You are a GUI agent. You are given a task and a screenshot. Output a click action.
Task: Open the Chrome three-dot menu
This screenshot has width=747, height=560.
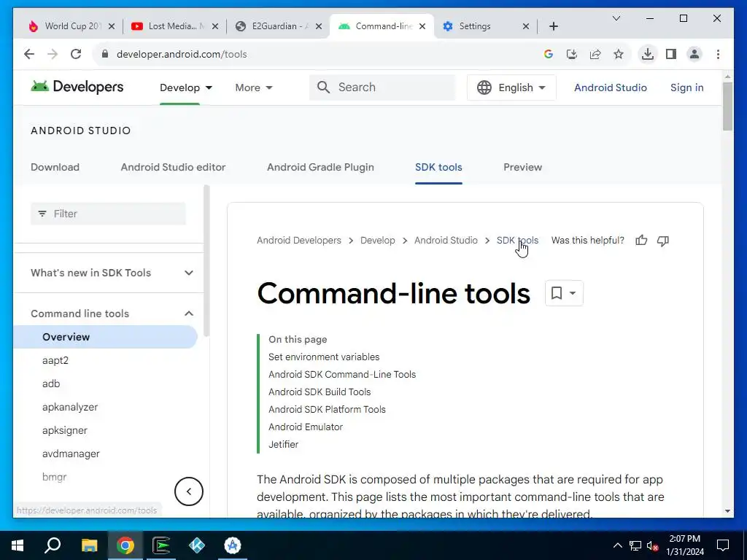[x=718, y=54]
